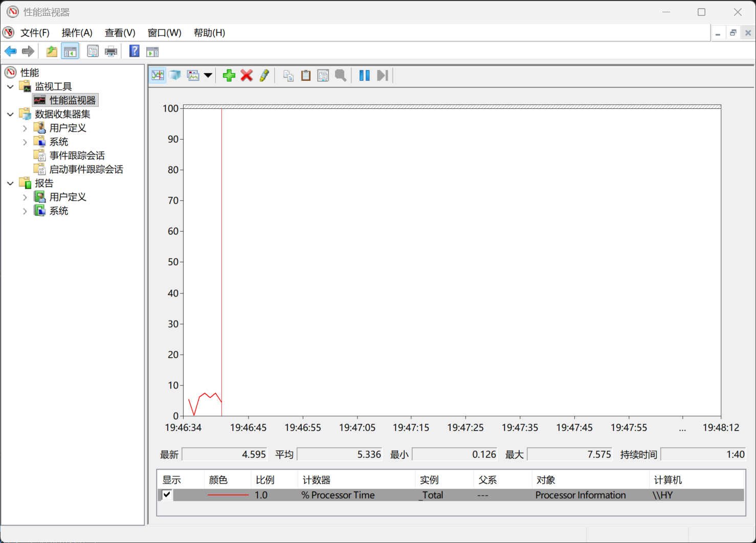756x543 pixels.
Task: Click the 最大 value field 7.575
Action: coord(570,455)
